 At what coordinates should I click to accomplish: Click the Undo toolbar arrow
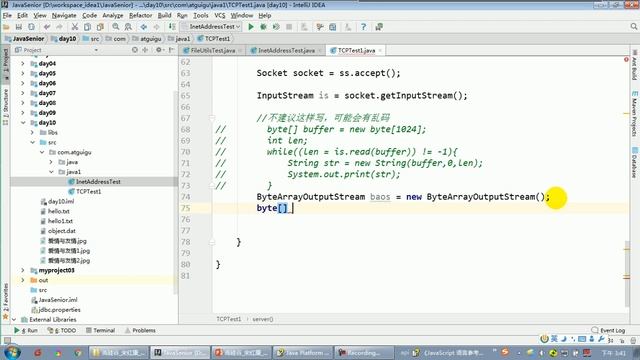click(47, 27)
